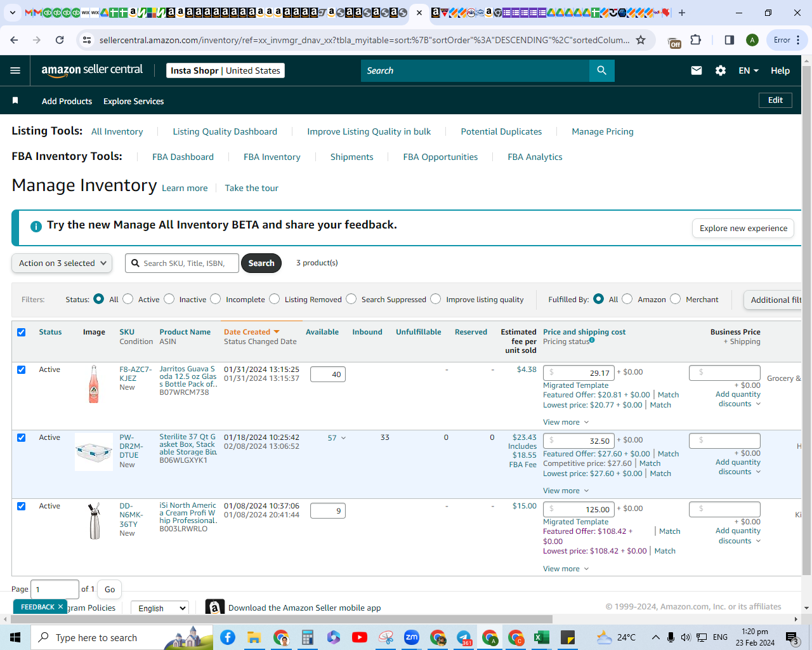Click the Jarritos available quantity field
Viewport: 812px width, 650px height.
(x=327, y=375)
